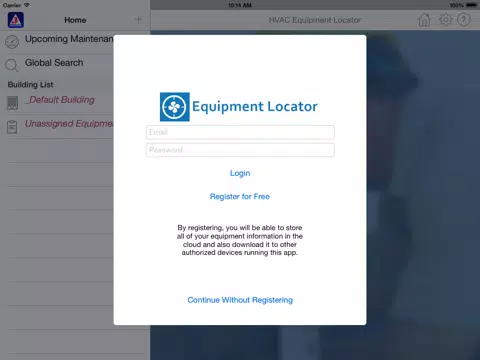Open help with the question mark icon

(464, 20)
